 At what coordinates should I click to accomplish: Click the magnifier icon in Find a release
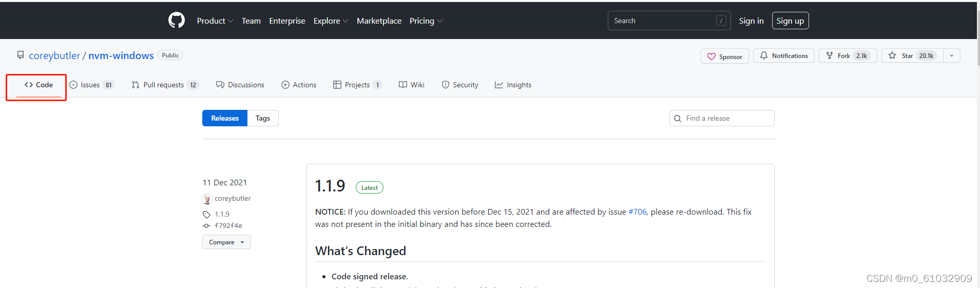[x=678, y=119]
